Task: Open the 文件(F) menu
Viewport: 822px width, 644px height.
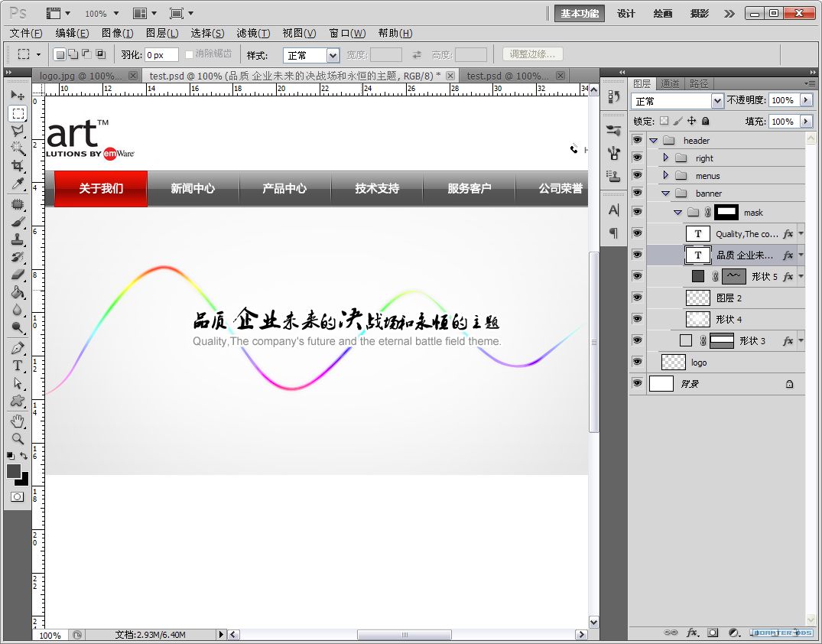Action: 26,33
